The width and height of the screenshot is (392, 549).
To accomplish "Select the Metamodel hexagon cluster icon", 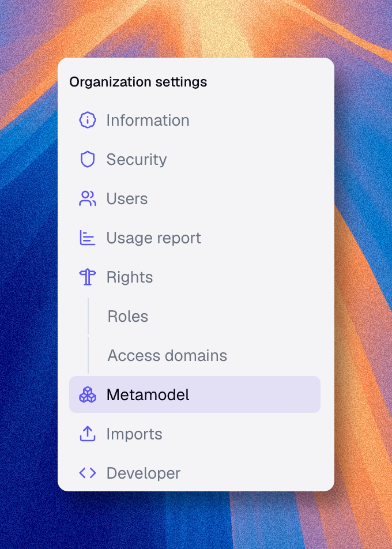I will [87, 394].
